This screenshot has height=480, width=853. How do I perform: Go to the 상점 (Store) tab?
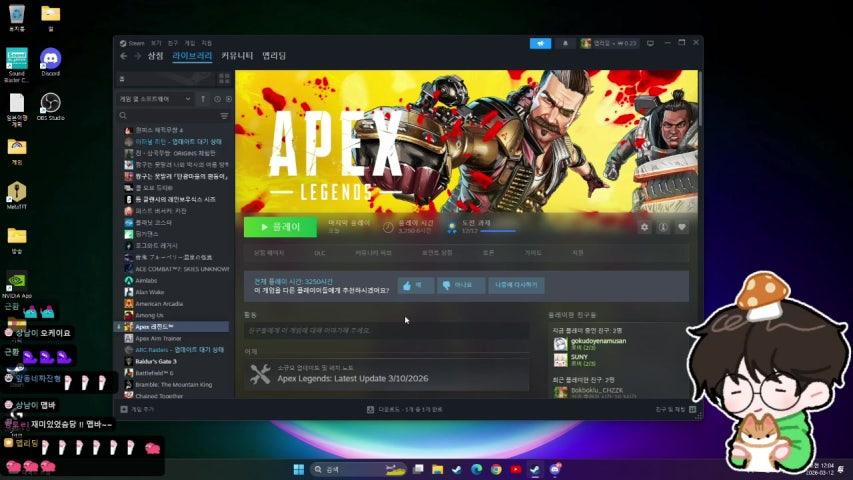point(156,56)
